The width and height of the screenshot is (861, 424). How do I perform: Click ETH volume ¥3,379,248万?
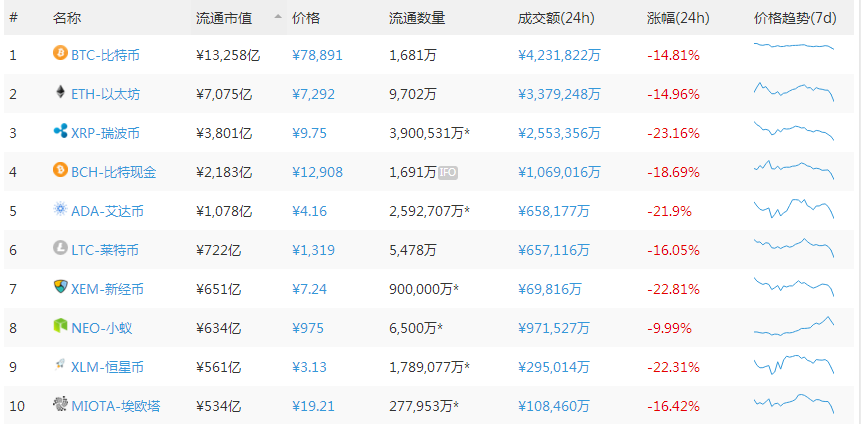tap(559, 94)
